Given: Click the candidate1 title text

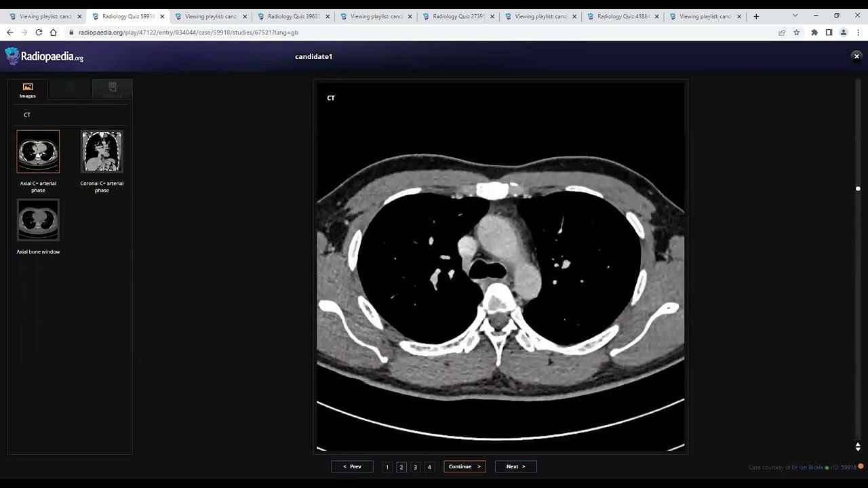Looking at the screenshot, I should (313, 57).
